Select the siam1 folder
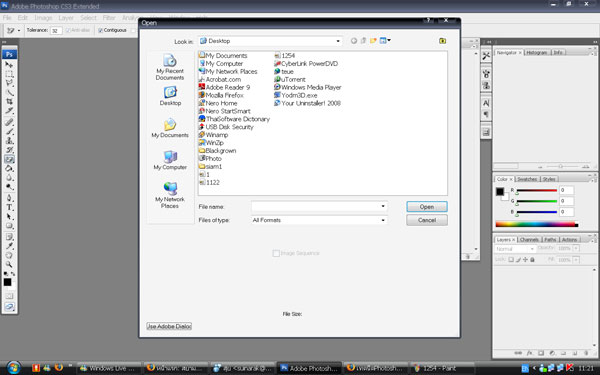Viewport: 600px width, 375px height. click(210, 166)
